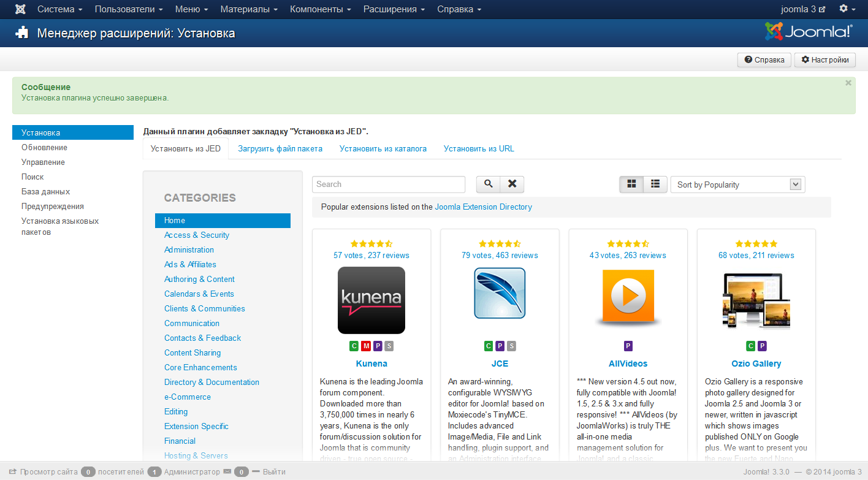868x480 pixels.
Task: Click the Ozio Gallery image
Action: pyautogui.click(x=756, y=301)
